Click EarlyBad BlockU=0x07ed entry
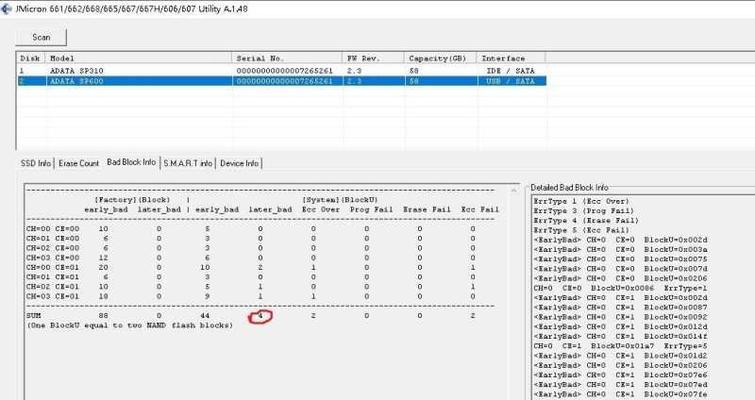The width and height of the screenshot is (755, 400). click(x=620, y=384)
